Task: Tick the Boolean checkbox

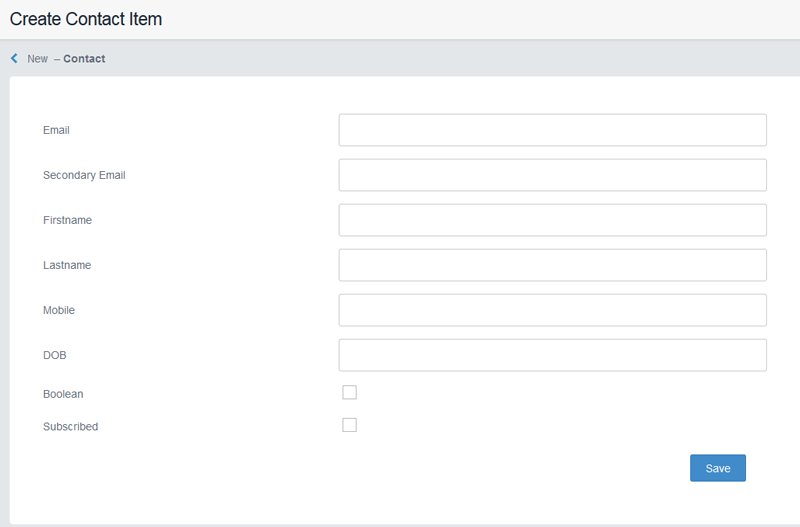Action: coord(349,392)
